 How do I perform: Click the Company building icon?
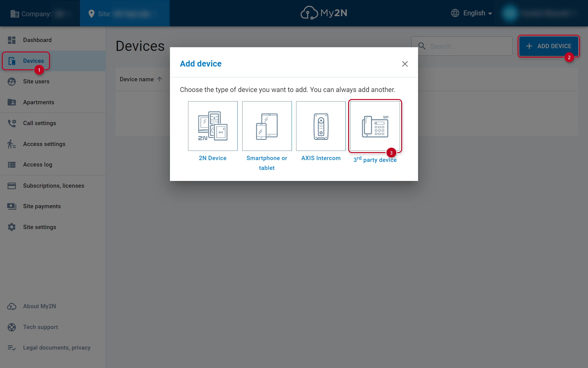(x=14, y=14)
